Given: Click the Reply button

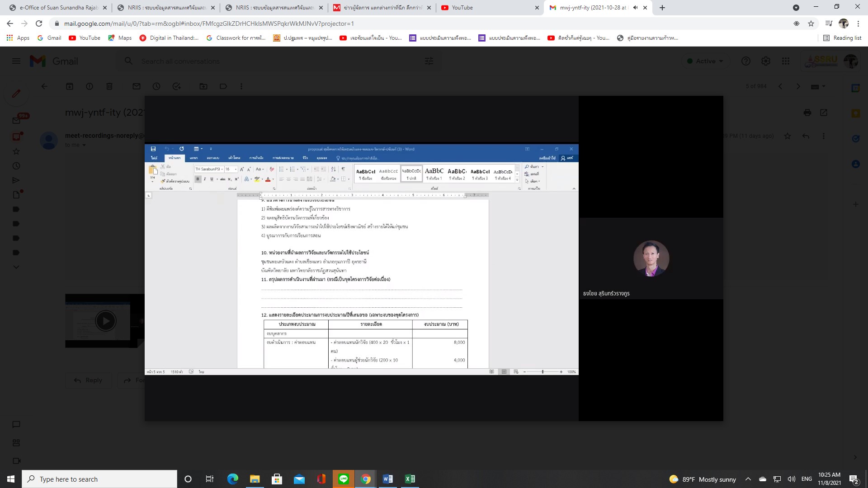Looking at the screenshot, I should pyautogui.click(x=89, y=380).
